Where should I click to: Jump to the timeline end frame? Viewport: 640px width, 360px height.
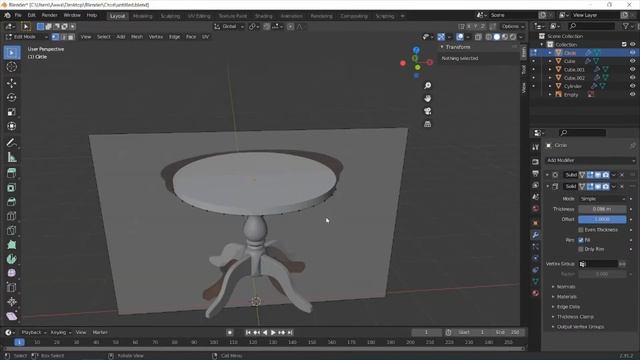click(290, 333)
